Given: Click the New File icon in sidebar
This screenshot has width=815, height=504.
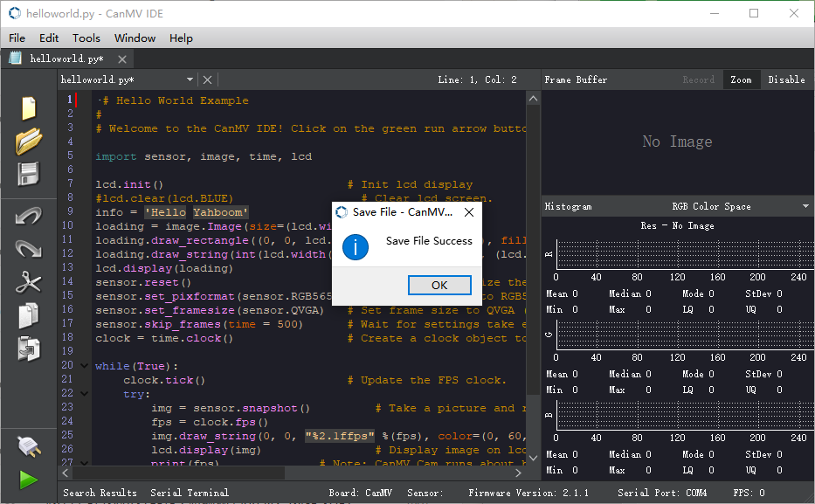Looking at the screenshot, I should tap(29, 108).
